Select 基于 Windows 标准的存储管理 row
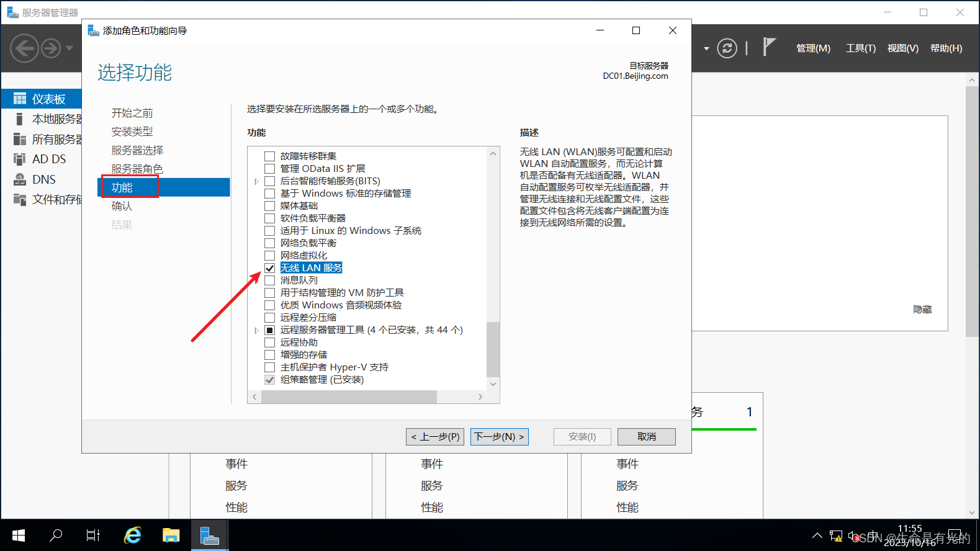The height and width of the screenshot is (551, 980). 346,194
